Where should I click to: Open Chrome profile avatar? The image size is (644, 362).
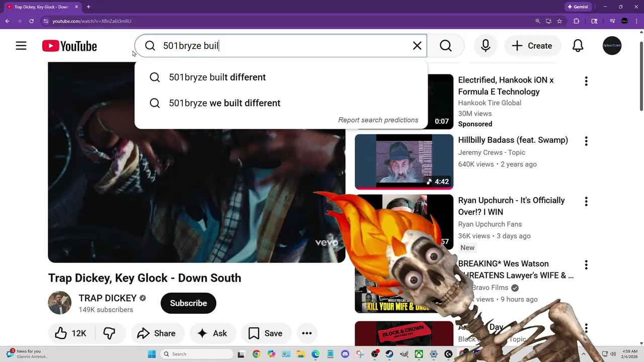point(624,21)
